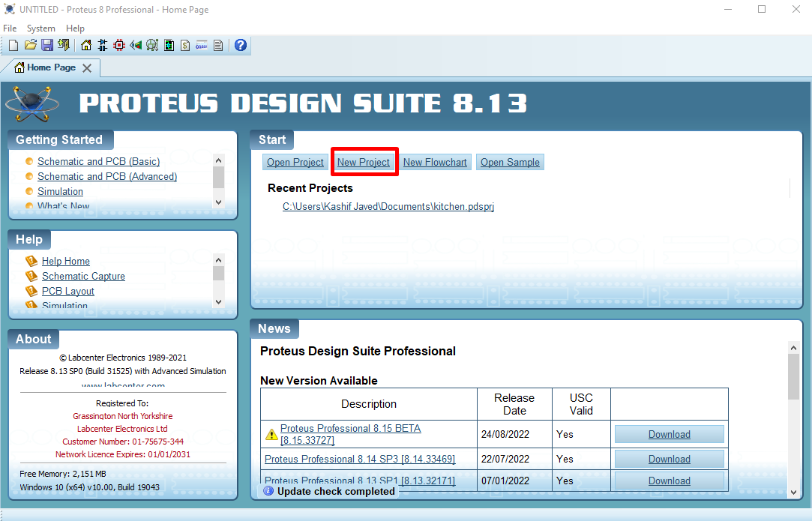Open the Schematic Capture help link
This screenshot has width=812, height=521.
point(83,277)
